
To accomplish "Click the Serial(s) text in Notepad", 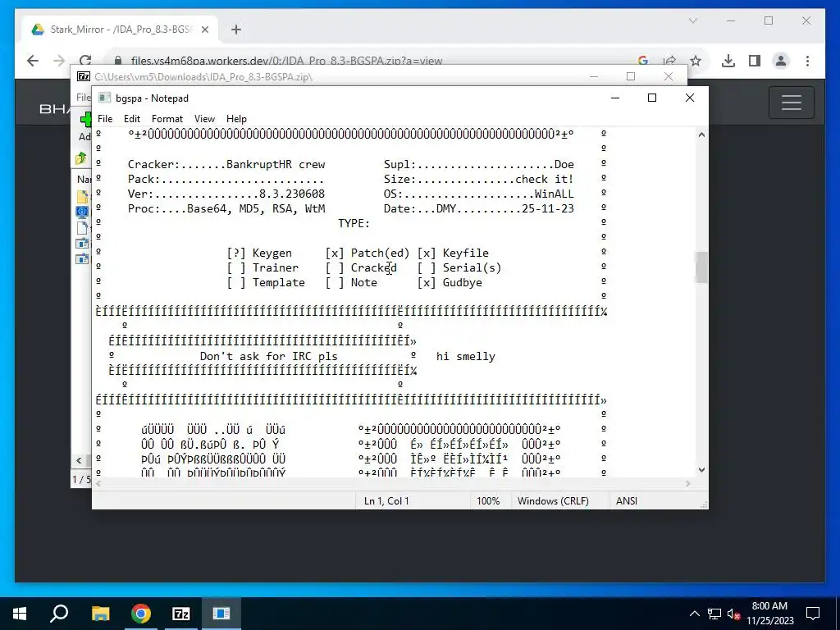I will point(472,268).
